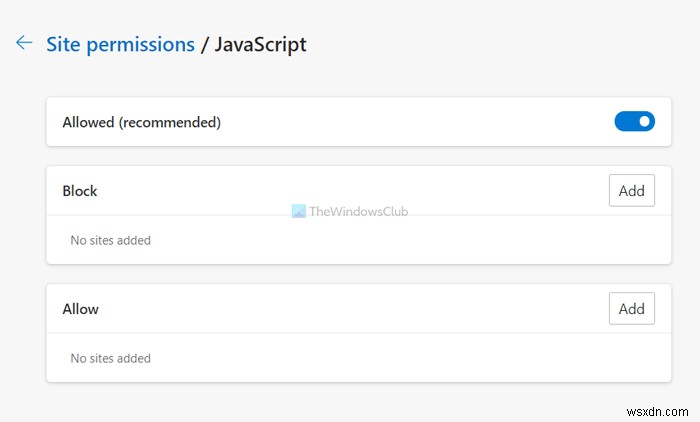
Task: Click the Allowed (recommended) label
Action: (141, 123)
